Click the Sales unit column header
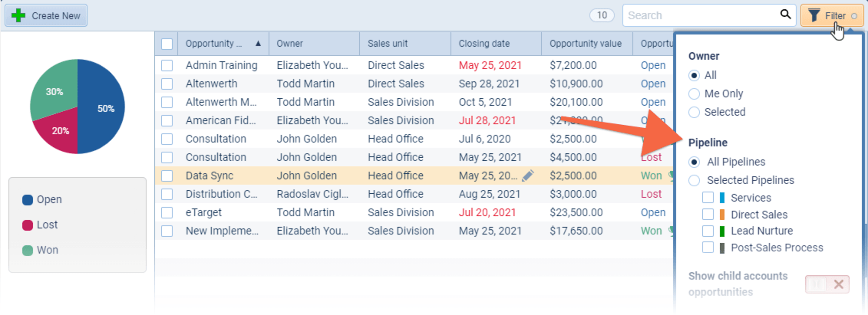 [x=388, y=44]
